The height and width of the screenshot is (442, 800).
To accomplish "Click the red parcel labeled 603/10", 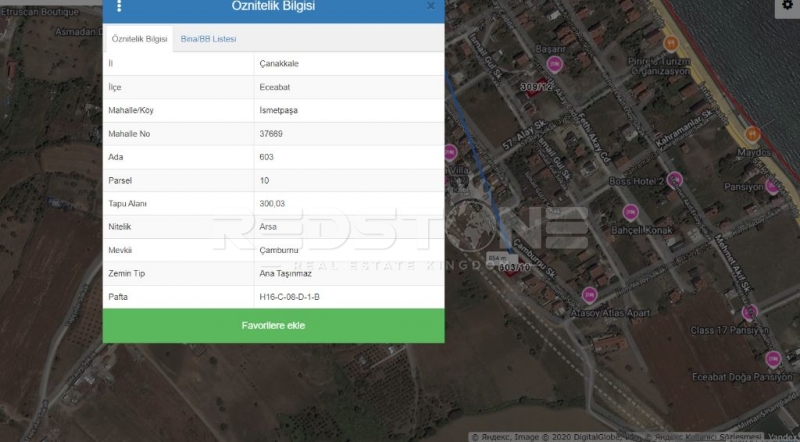I will [513, 267].
